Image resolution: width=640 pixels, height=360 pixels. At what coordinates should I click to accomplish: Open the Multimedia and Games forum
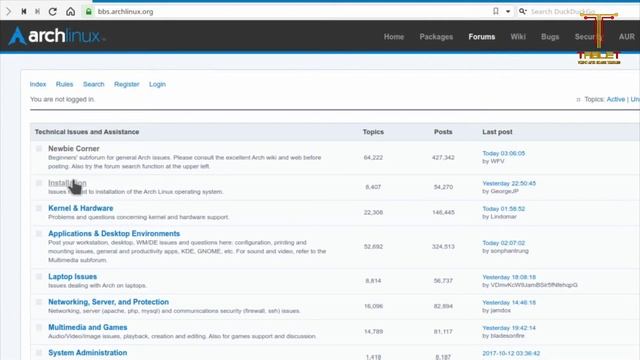point(87,327)
